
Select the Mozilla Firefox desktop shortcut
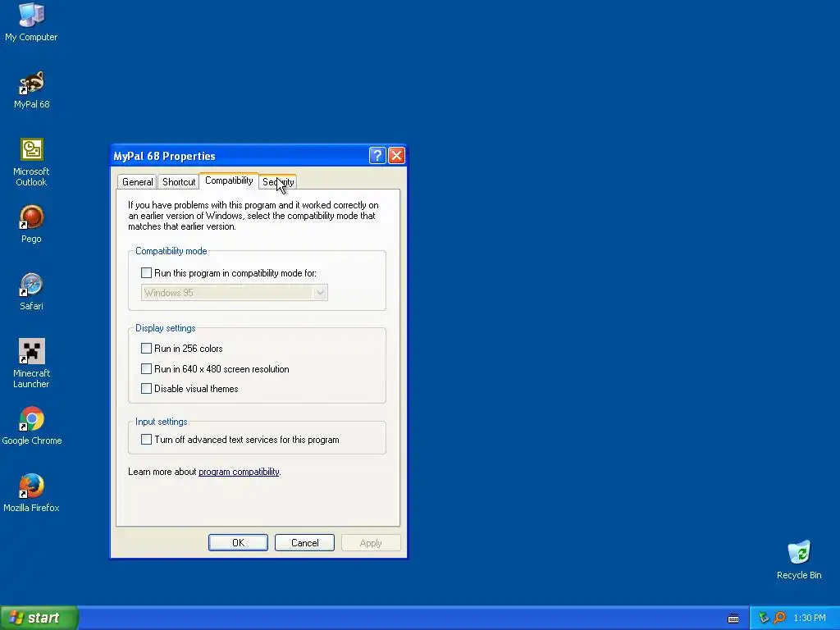[31, 493]
